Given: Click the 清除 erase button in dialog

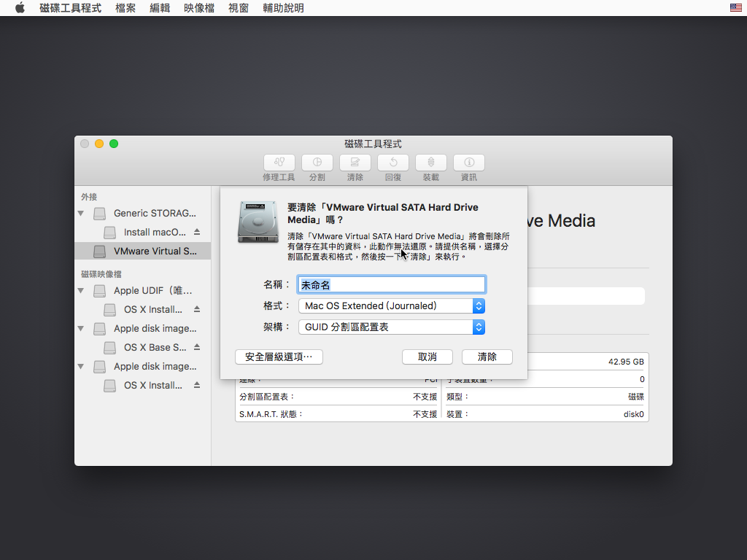Looking at the screenshot, I should 487,357.
